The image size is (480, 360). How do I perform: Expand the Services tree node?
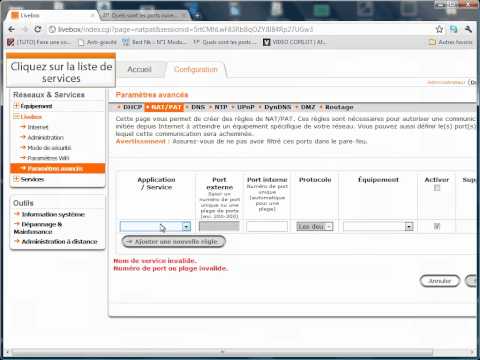point(16,179)
